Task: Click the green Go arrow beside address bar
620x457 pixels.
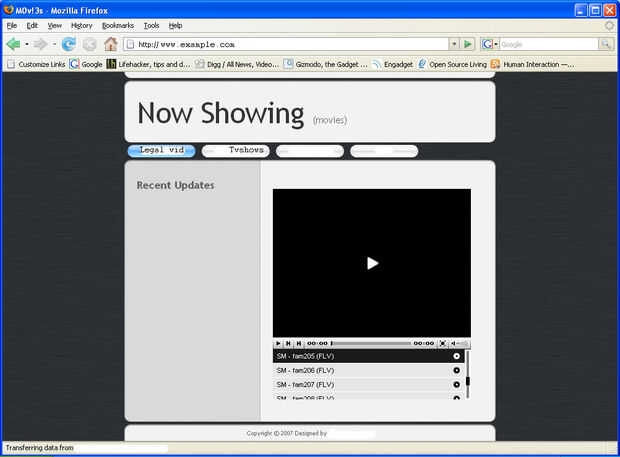Action: point(468,44)
